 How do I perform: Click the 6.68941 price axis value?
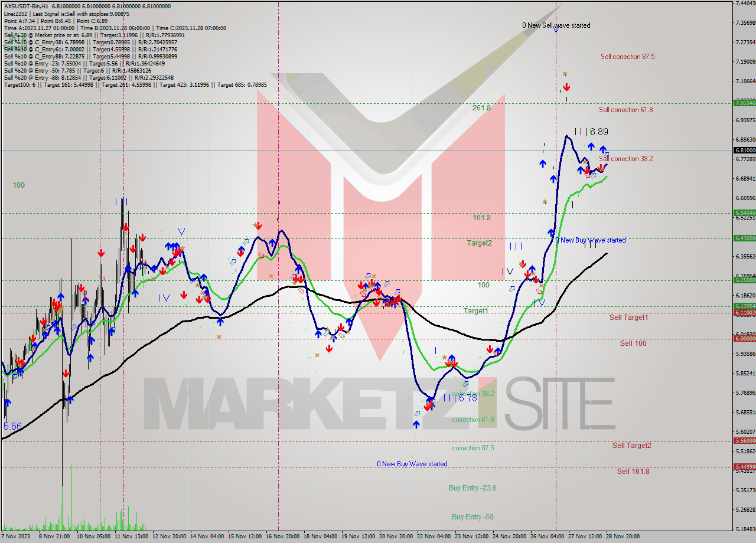pyautogui.click(x=745, y=179)
